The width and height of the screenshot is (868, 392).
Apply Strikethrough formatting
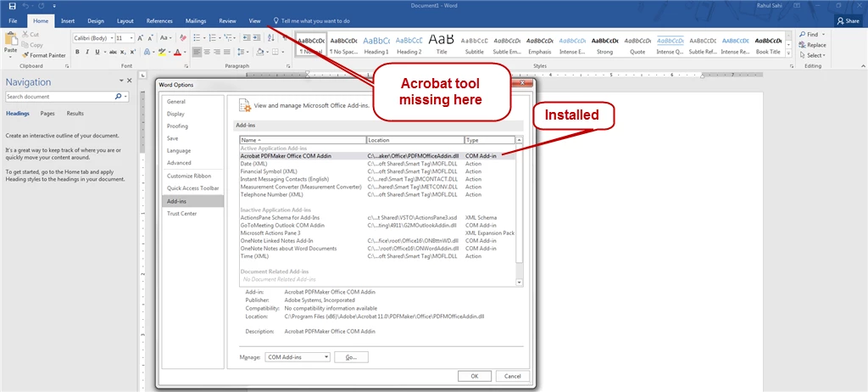click(x=113, y=52)
